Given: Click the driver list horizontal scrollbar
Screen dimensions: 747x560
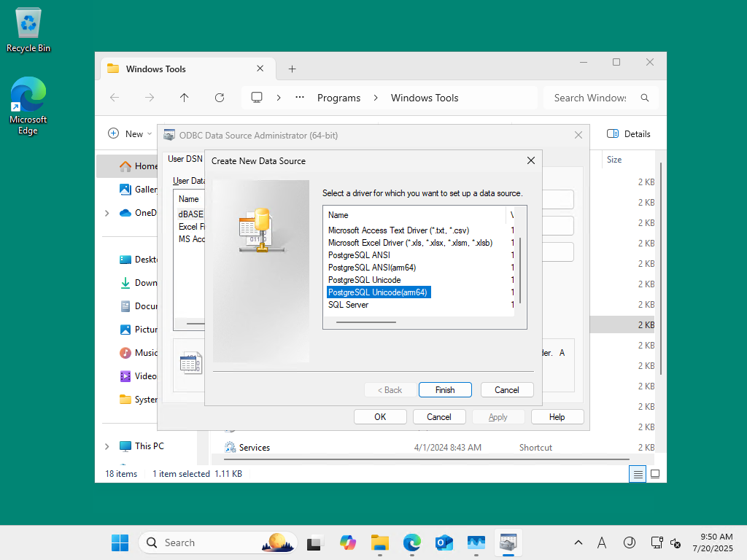Looking at the screenshot, I should (x=366, y=322).
